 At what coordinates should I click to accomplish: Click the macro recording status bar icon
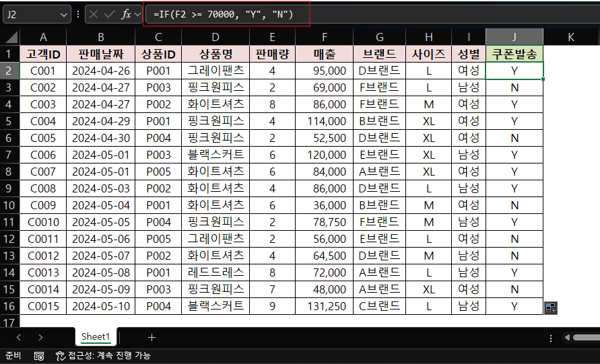39,357
